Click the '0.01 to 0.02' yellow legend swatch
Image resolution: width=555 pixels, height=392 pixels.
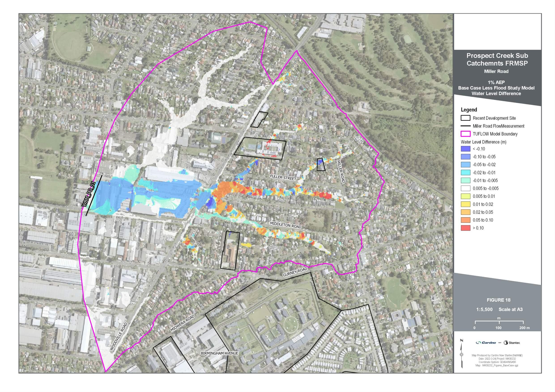465,204
